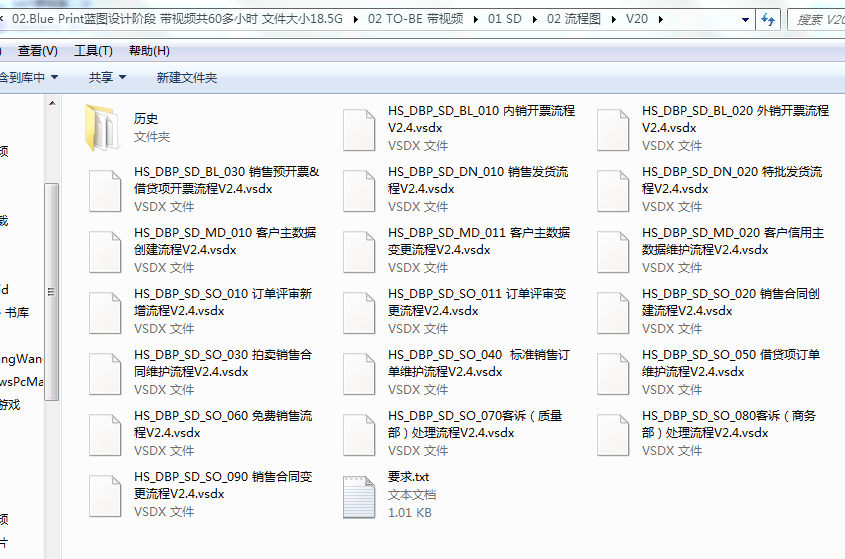Click the refresh button beside address bar

click(768, 19)
